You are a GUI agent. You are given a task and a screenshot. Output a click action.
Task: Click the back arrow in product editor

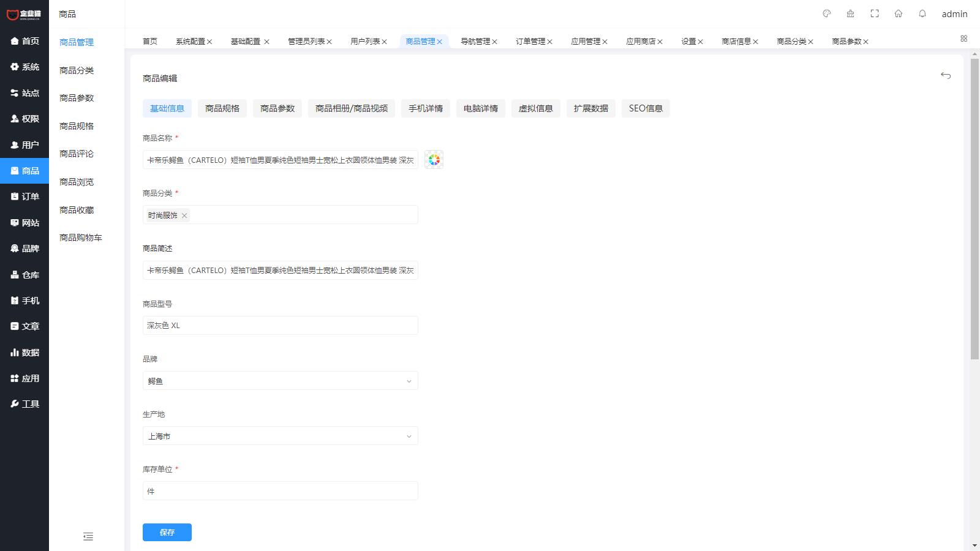coord(946,75)
